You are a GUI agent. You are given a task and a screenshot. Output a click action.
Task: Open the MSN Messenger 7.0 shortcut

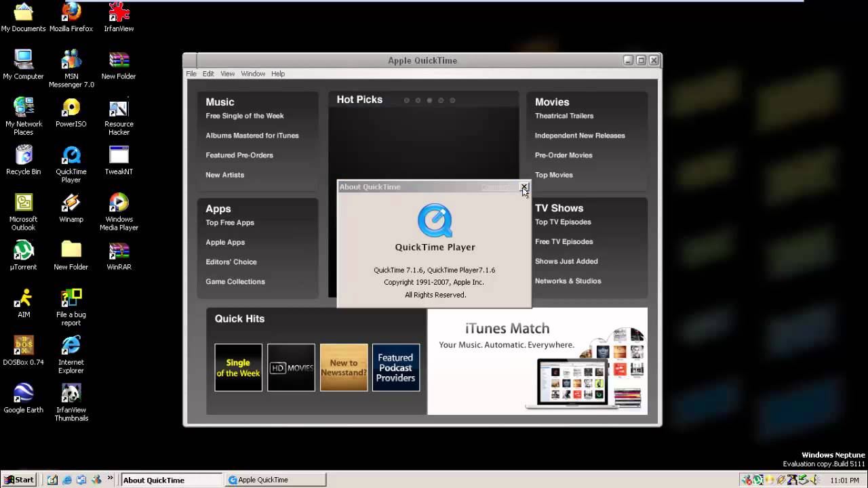tap(71, 68)
